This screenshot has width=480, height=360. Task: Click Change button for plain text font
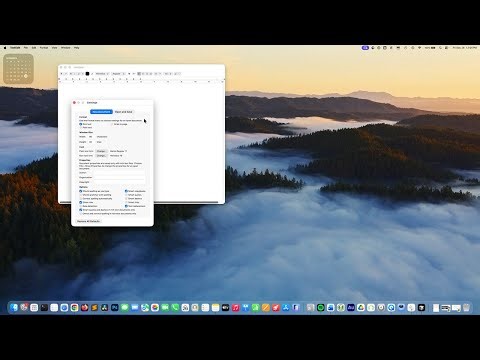tap(101, 151)
